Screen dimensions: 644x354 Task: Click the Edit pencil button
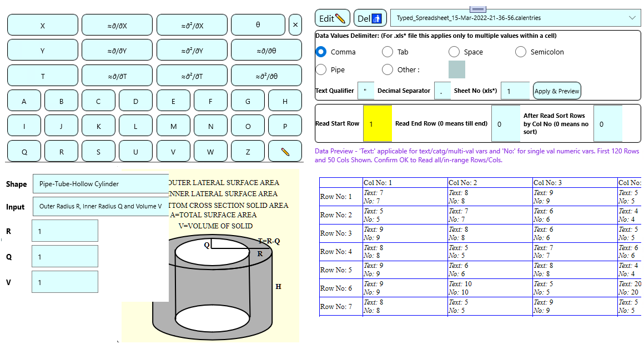pyautogui.click(x=332, y=18)
